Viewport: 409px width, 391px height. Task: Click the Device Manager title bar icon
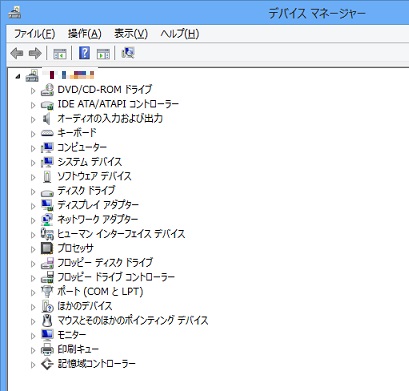[x=14, y=12]
